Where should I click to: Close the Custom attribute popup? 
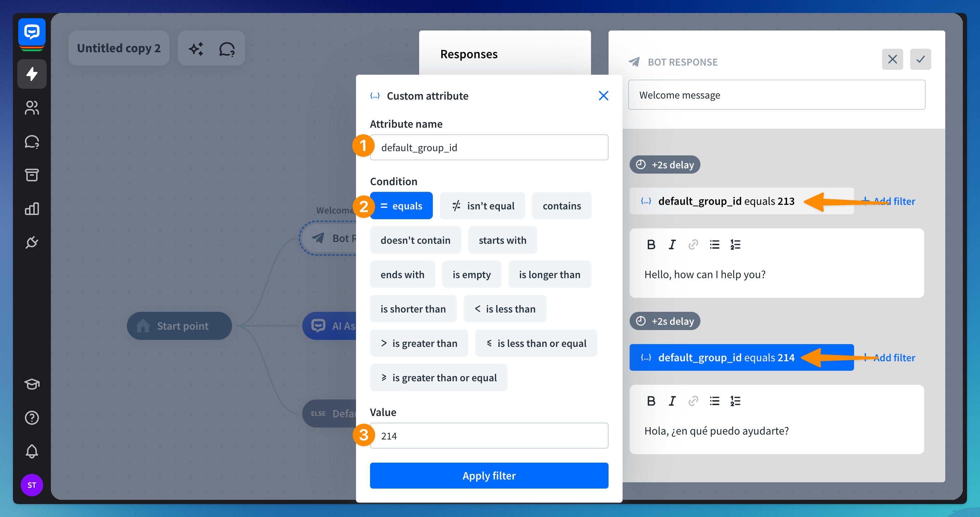click(603, 96)
